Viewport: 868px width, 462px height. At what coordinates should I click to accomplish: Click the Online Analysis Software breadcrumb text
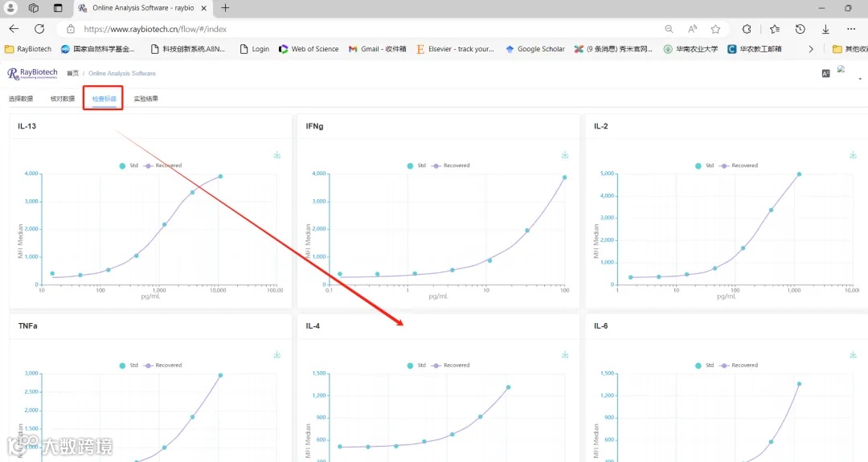[x=122, y=73]
